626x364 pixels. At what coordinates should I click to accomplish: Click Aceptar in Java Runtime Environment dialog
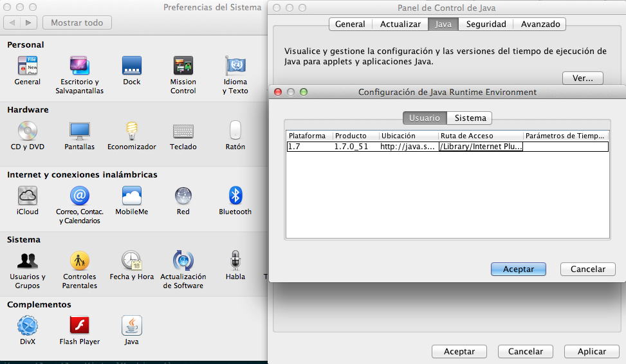[518, 269]
